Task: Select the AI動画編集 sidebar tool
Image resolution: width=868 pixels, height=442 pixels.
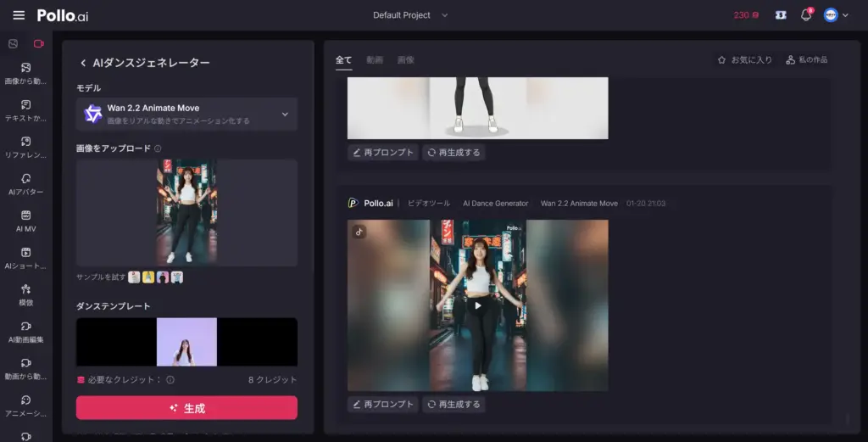Action: (25, 331)
